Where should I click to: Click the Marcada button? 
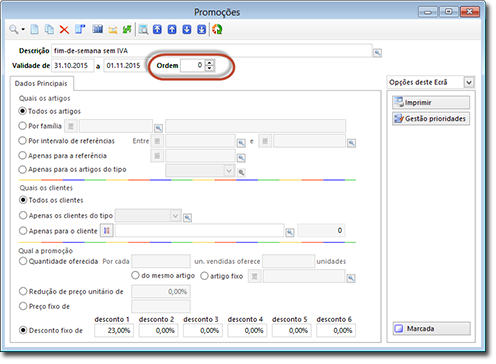432,329
